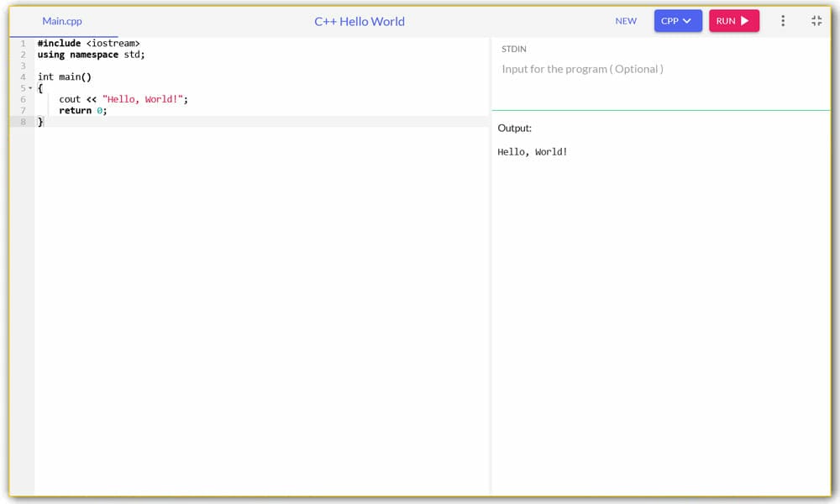Place cursor on the #include <iostream> line
This screenshot has height=504, width=840.
[88, 44]
